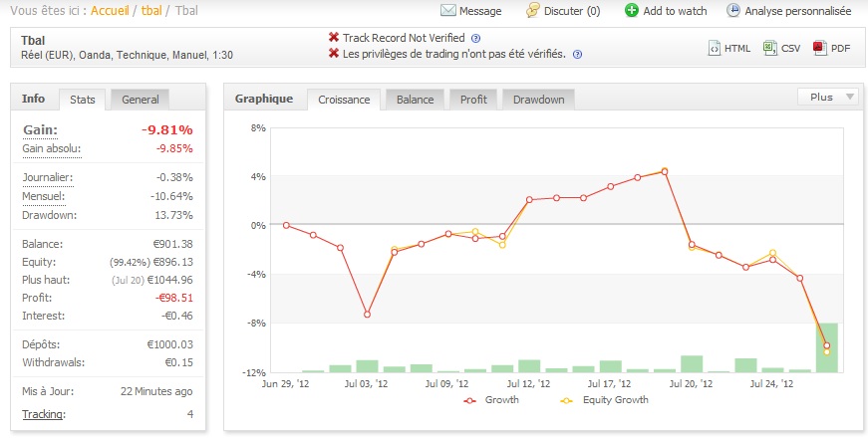Click help icon beside Track Record Not Verified

(475, 38)
